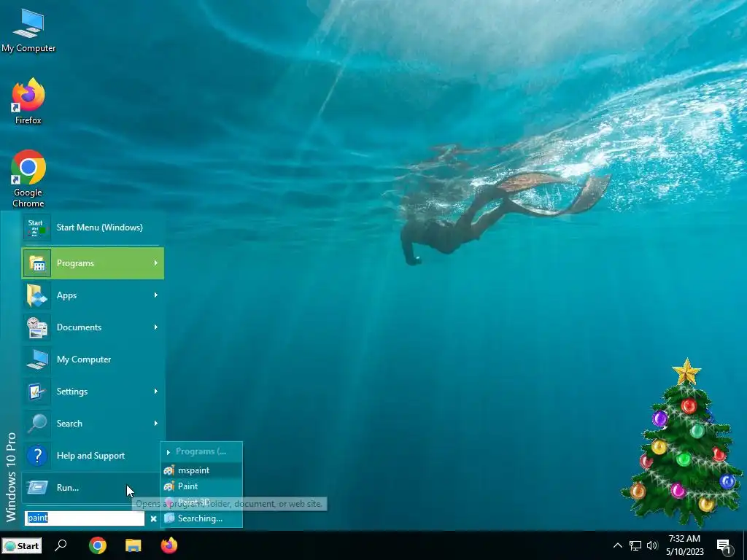This screenshot has width=747, height=560.
Task: Expand the Documents submenu arrow
Action: pos(156,327)
